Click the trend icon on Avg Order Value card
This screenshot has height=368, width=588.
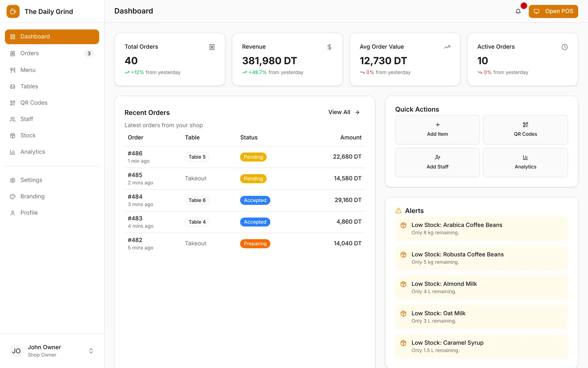pyautogui.click(x=447, y=47)
